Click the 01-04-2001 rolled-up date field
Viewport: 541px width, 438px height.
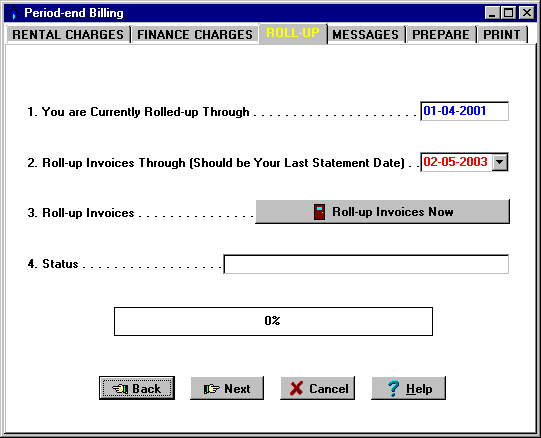pyautogui.click(x=464, y=111)
